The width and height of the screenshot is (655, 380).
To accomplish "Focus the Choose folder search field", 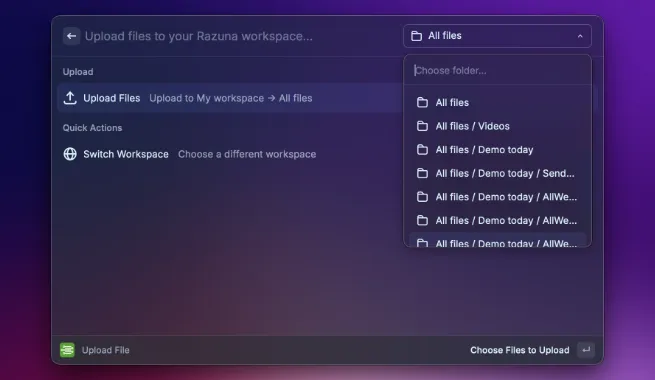I will coord(497,71).
